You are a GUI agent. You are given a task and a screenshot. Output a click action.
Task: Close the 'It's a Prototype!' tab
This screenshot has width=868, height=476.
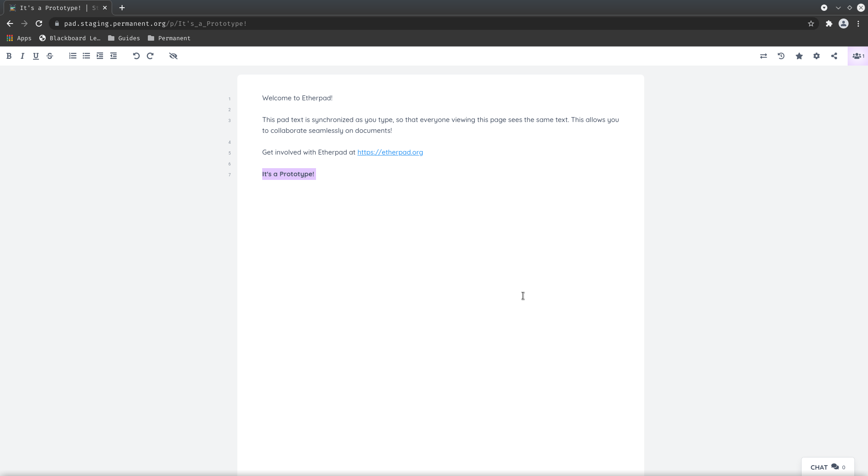tap(105, 8)
